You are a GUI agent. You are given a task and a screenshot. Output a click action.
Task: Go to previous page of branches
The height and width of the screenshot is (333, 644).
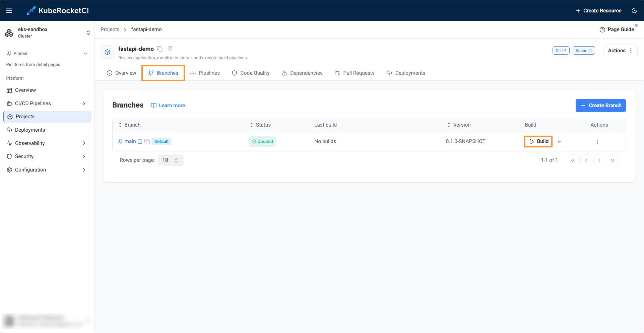point(586,160)
